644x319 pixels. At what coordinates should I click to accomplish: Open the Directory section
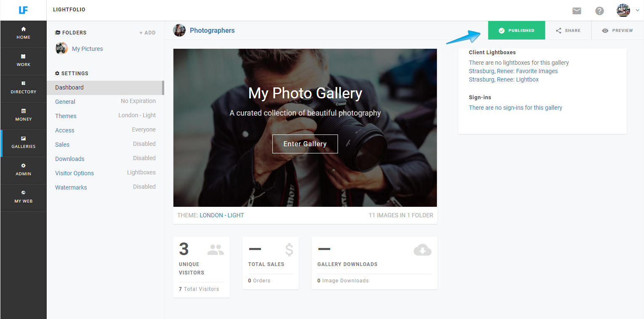[24, 88]
